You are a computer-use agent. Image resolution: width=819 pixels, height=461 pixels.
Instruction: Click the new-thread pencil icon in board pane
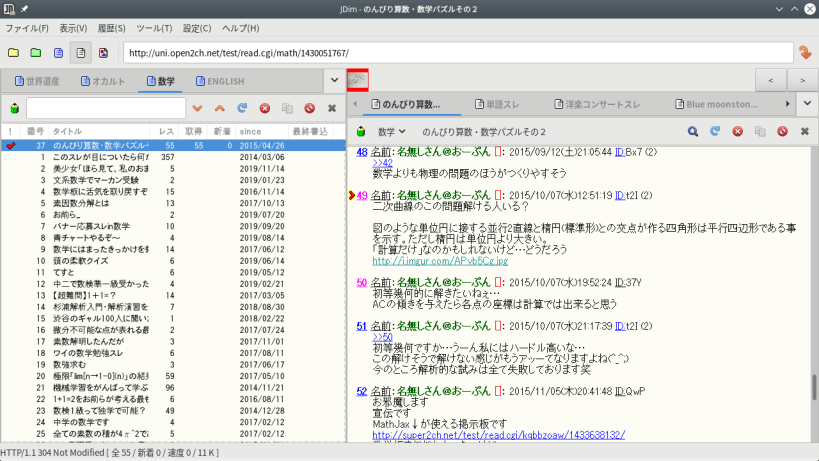[15, 108]
